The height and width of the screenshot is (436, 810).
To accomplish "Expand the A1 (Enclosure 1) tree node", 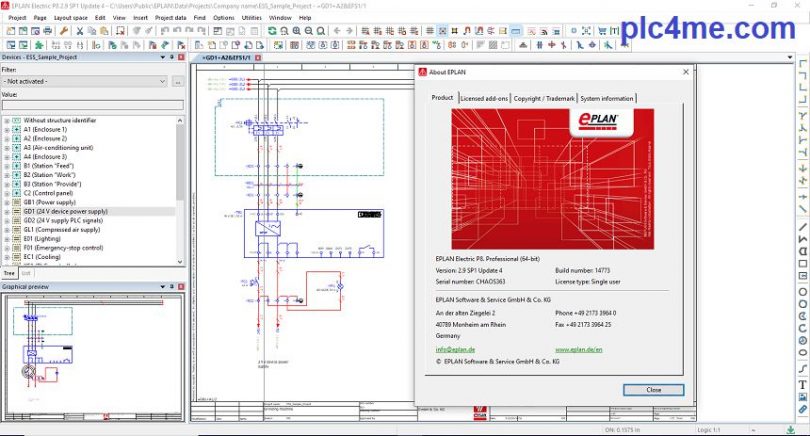I will [7, 130].
